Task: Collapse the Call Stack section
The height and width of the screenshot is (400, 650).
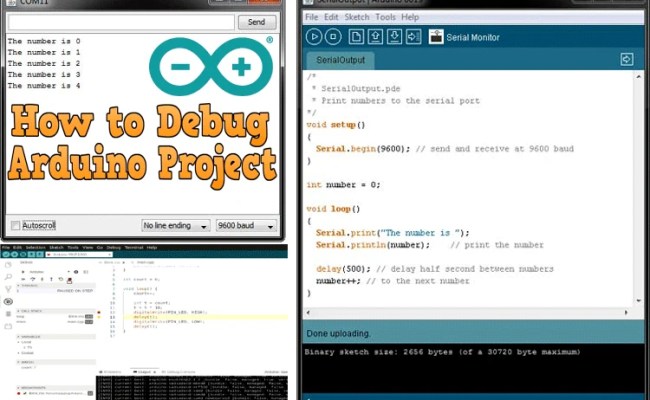Action: pos(18,311)
